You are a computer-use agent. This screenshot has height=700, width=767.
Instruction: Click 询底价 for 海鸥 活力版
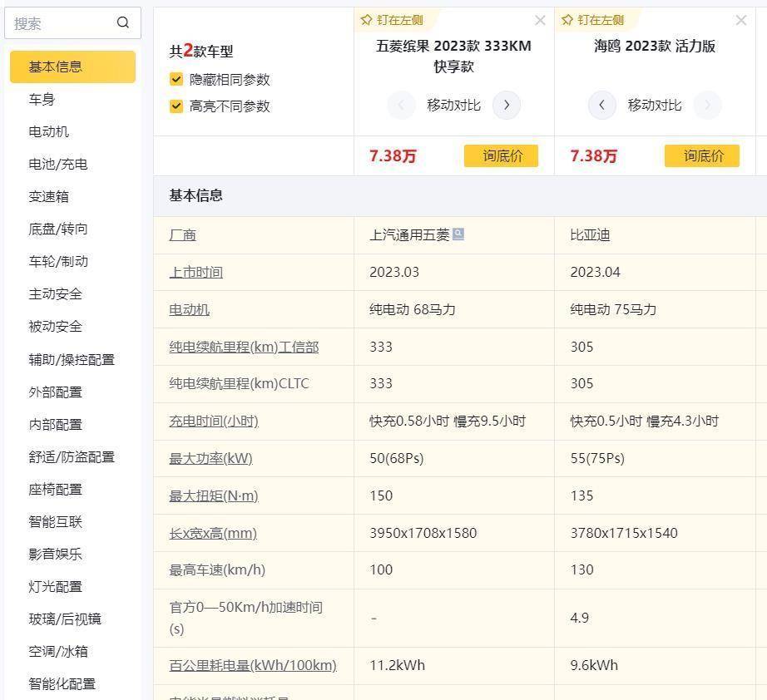(702, 156)
